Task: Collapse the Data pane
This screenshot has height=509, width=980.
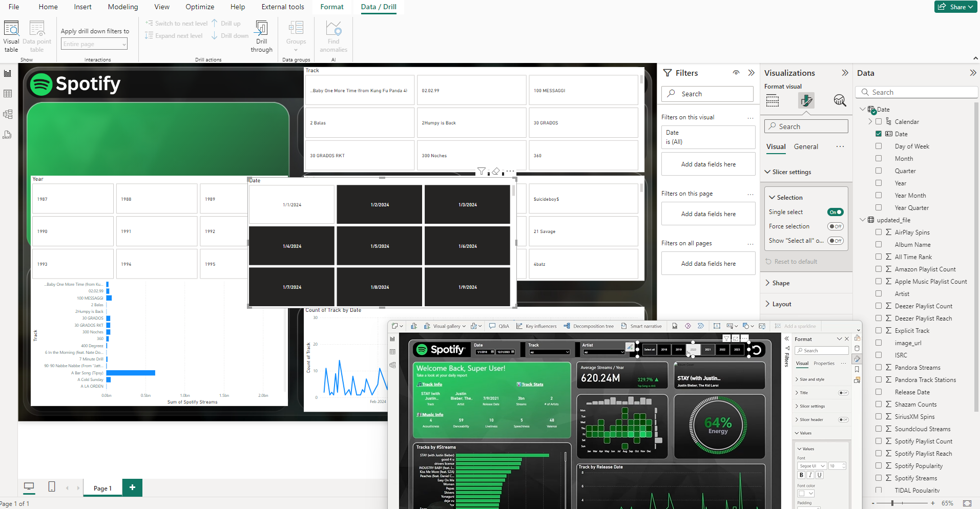Action: point(972,73)
